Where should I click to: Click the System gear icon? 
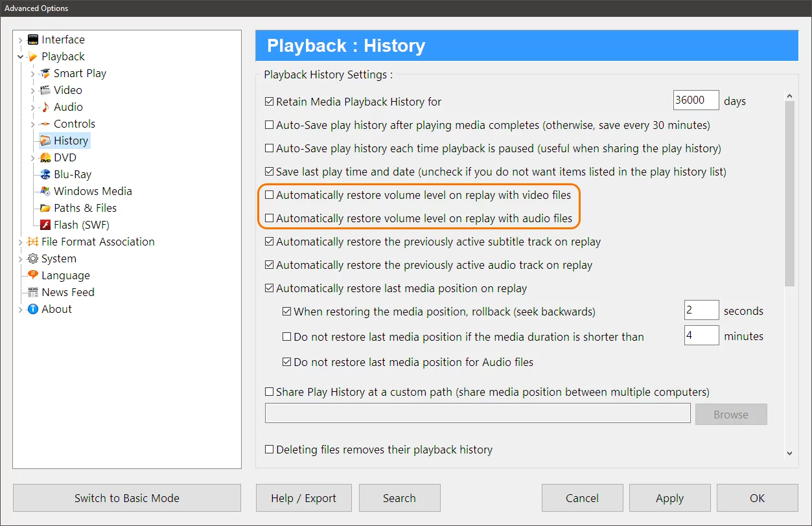coord(32,258)
